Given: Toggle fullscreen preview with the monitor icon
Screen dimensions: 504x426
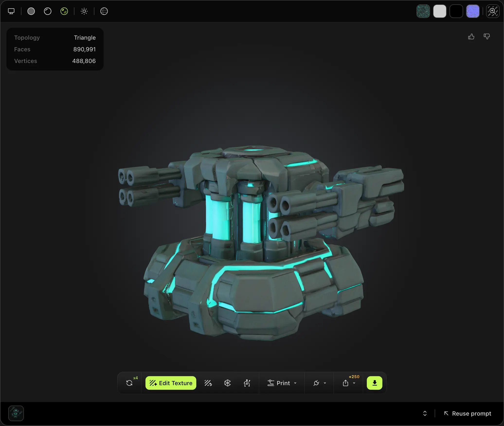Looking at the screenshot, I should [x=11, y=11].
